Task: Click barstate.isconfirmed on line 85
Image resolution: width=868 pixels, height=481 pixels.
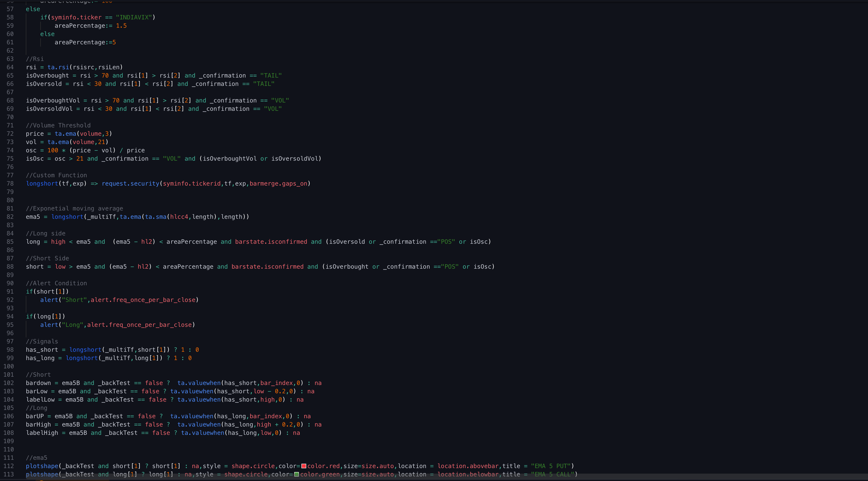Action: click(271, 241)
